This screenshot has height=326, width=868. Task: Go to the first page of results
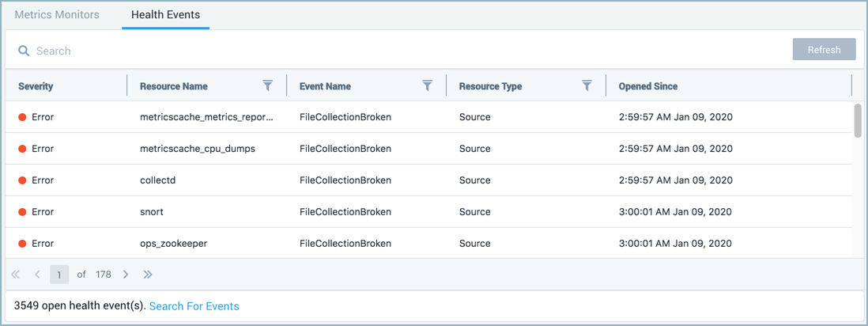pos(15,275)
